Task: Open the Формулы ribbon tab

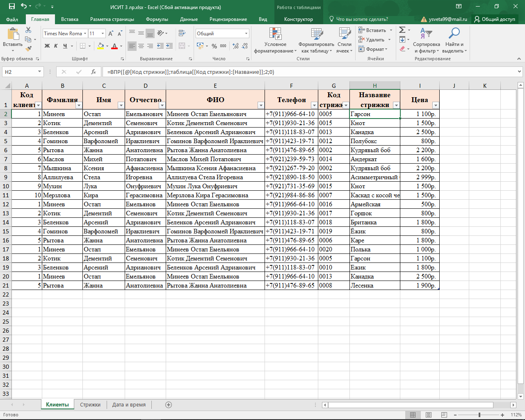Action: [x=157, y=19]
